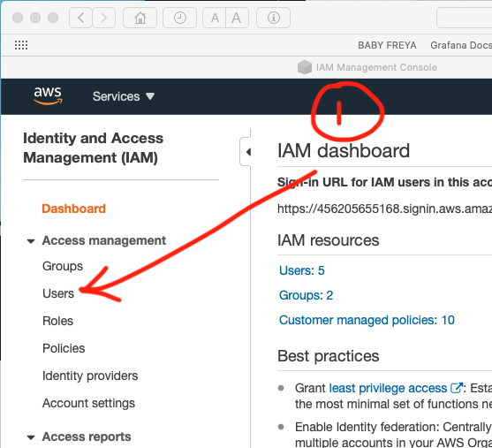The height and width of the screenshot is (448, 492).
Task: Increase text size with the large A
Action: click(x=237, y=18)
